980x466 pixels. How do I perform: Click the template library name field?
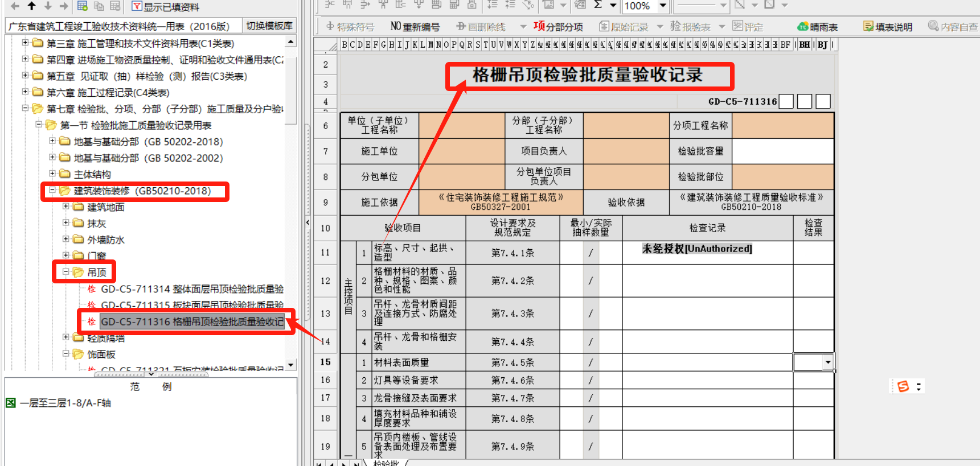[x=123, y=26]
